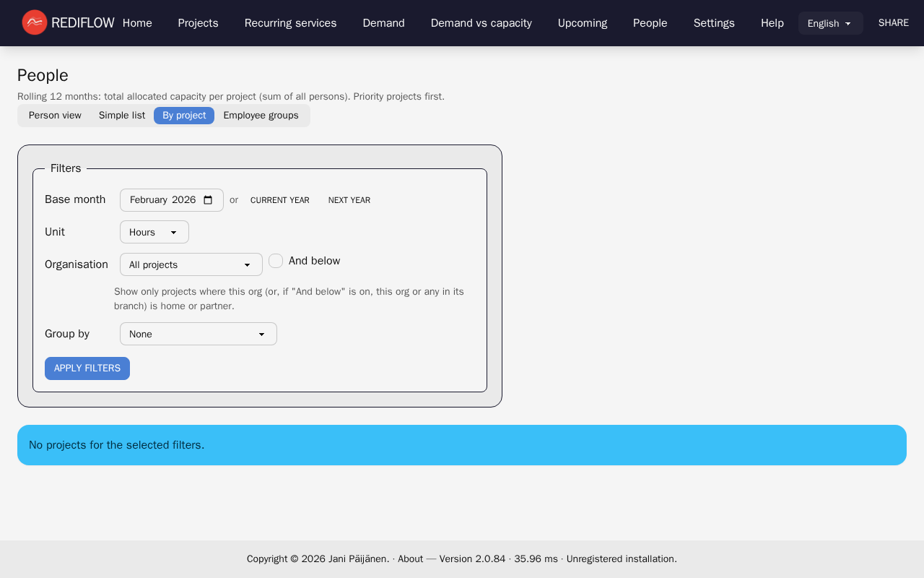
Task: Enable the "And below" checkbox
Action: [276, 261]
